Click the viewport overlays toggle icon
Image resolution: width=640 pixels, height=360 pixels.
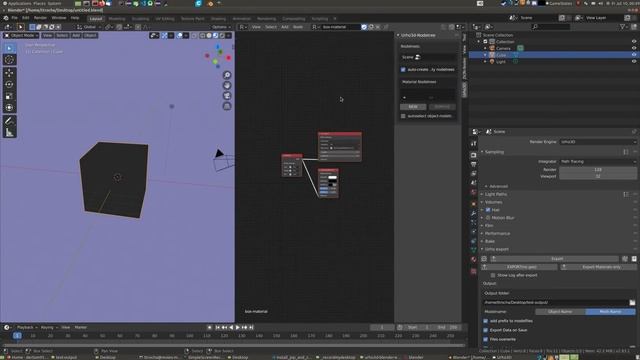(x=180, y=36)
